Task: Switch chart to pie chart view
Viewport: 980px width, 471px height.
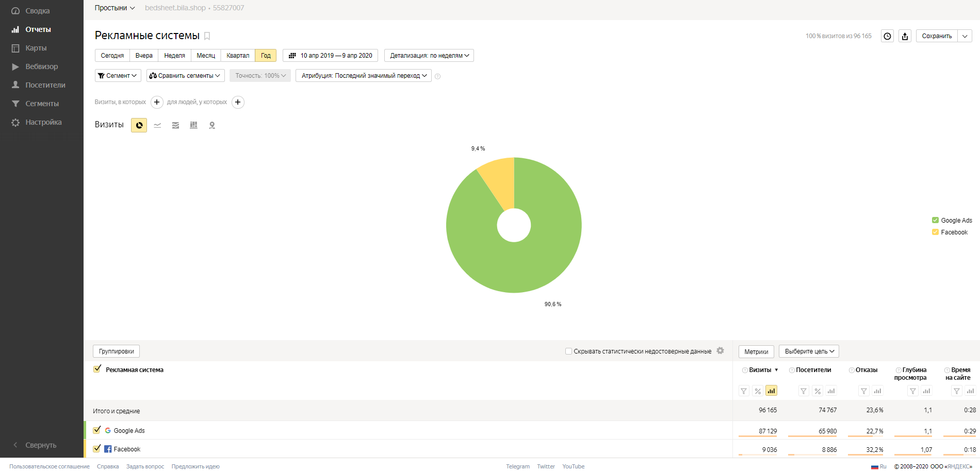Action: pyautogui.click(x=139, y=125)
